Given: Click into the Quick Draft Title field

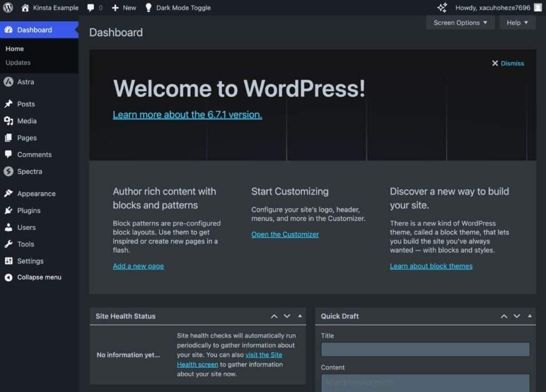Looking at the screenshot, I should pos(425,349).
